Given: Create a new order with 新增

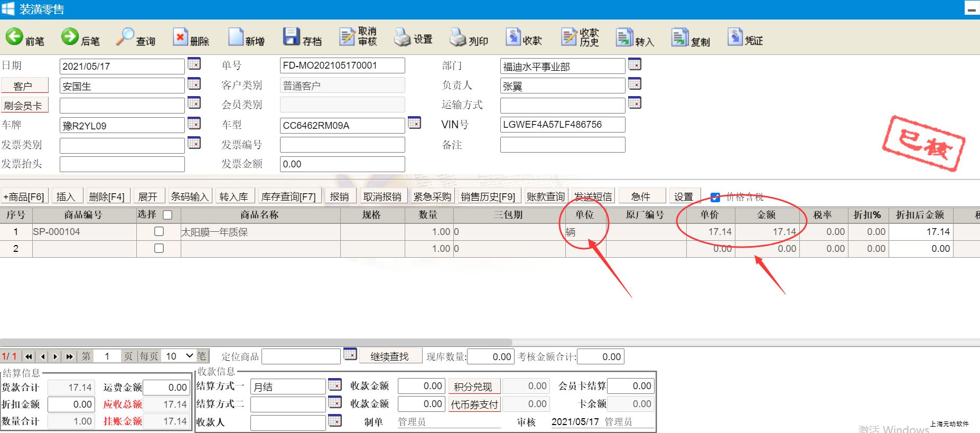Looking at the screenshot, I should 246,38.
